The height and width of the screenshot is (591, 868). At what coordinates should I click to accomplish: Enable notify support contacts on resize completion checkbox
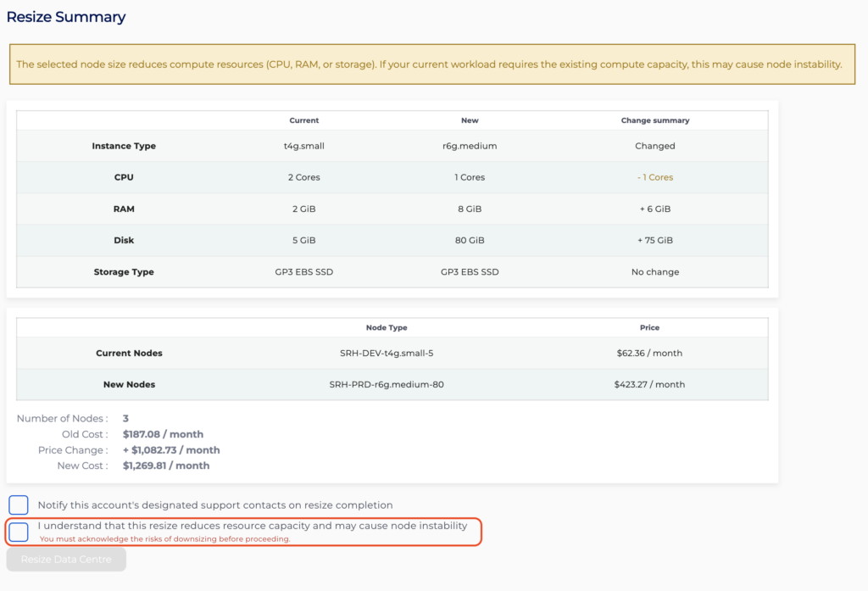[19, 505]
